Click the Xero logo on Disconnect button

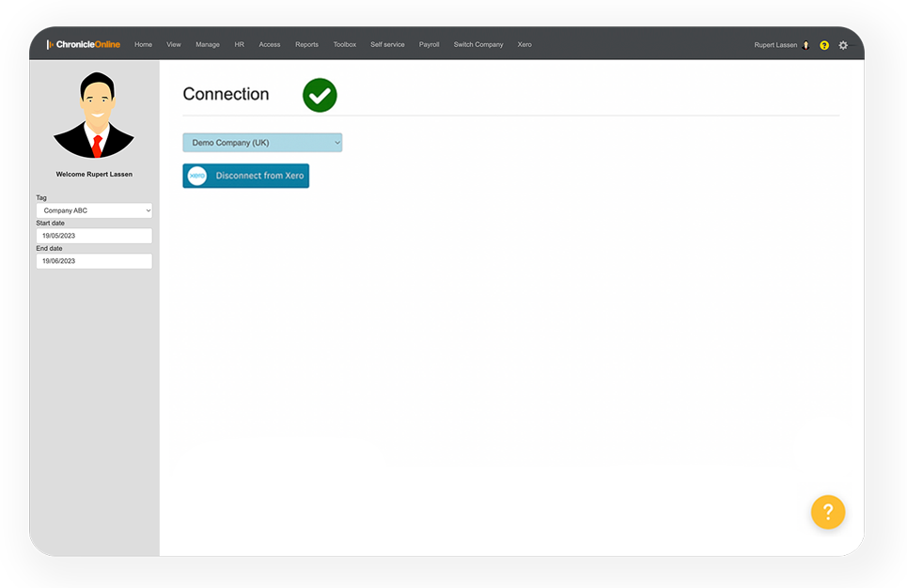(x=197, y=176)
